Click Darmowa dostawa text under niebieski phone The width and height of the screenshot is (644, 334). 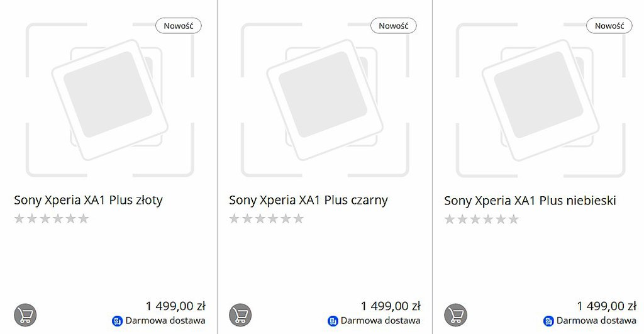pyautogui.click(x=596, y=321)
